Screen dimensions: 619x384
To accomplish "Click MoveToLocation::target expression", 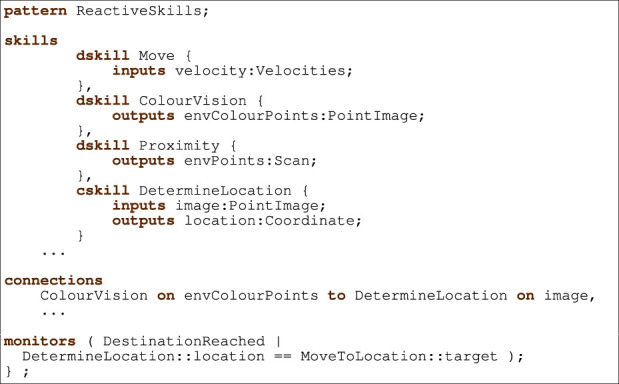I will [x=399, y=356].
